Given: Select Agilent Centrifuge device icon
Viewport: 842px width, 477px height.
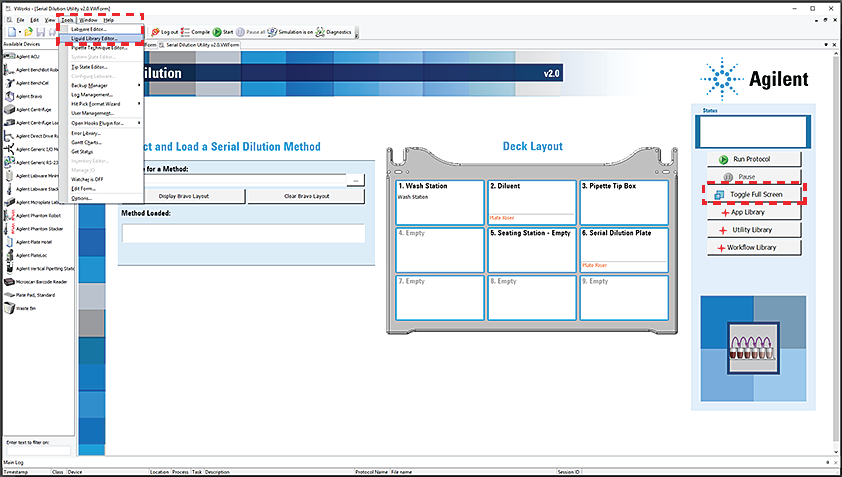Looking at the screenshot, I should [x=9, y=110].
